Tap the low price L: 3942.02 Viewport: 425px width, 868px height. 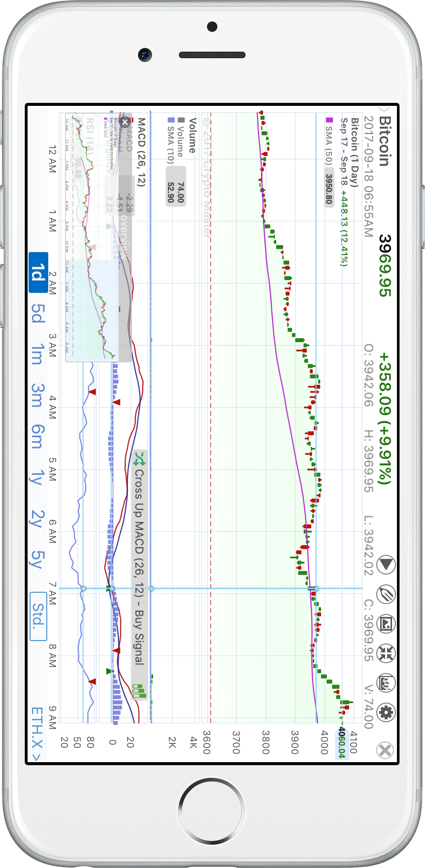point(368,546)
